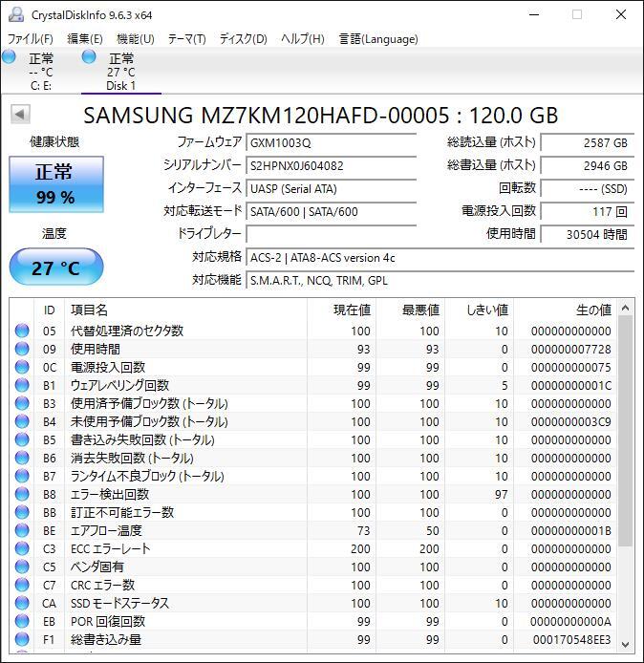
Task: Open the テーマ(T) menu
Action: [x=186, y=39]
